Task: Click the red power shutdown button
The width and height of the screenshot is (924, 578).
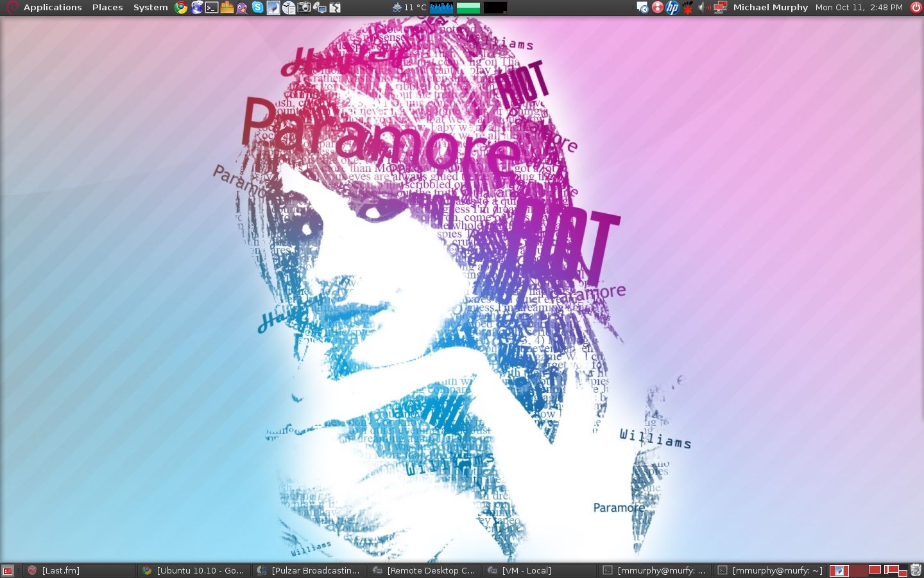Action: point(916,8)
